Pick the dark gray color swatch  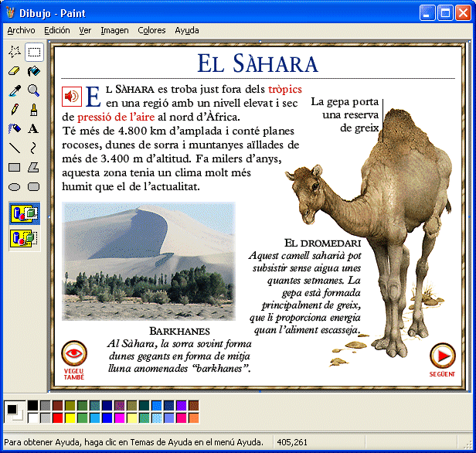pyautogui.click(x=46, y=405)
